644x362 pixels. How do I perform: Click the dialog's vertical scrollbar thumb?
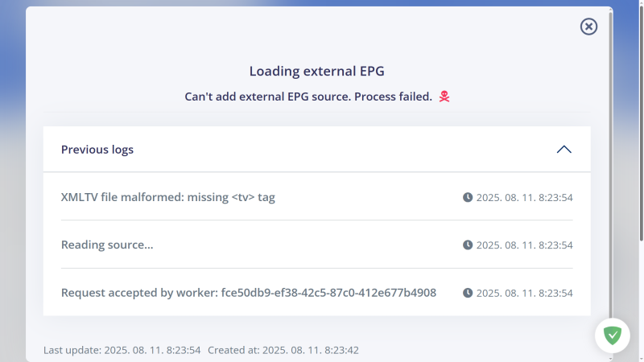point(611,164)
